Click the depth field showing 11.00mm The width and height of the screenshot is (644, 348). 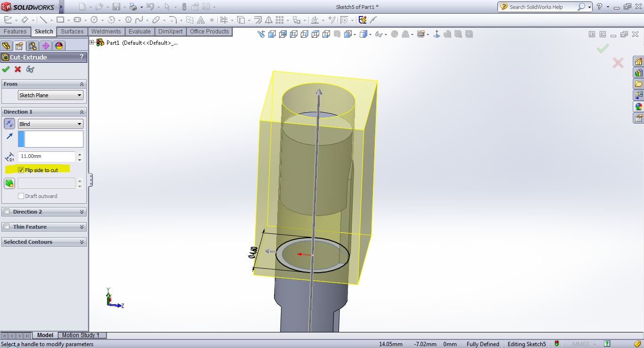pos(46,156)
